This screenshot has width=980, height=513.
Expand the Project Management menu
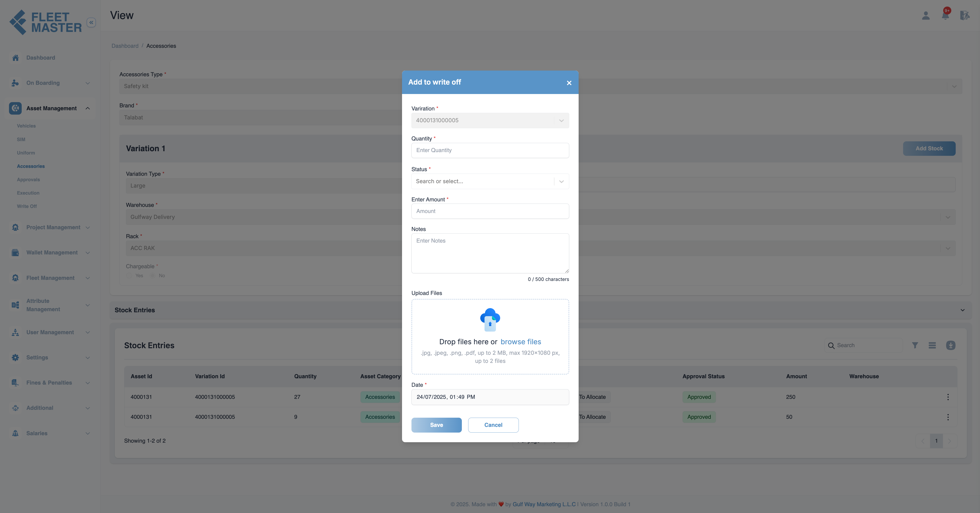coord(87,228)
